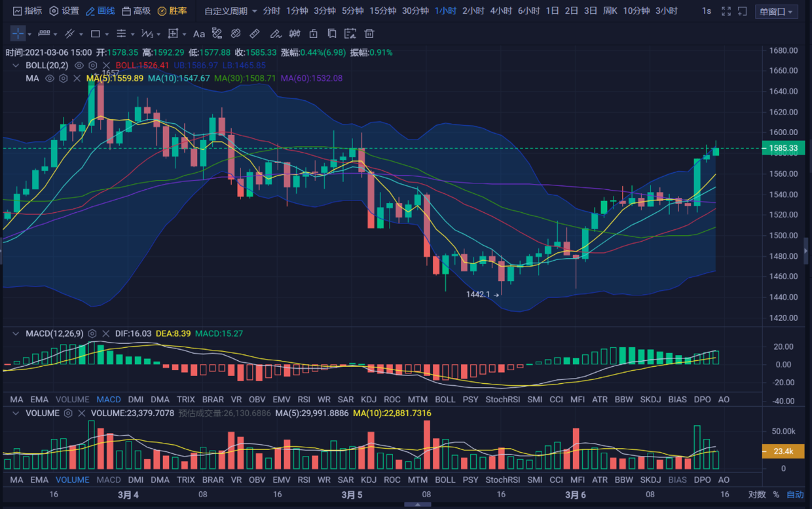The height and width of the screenshot is (509, 812).
Task: Enter fullscreen chart mode
Action: pyautogui.click(x=726, y=11)
